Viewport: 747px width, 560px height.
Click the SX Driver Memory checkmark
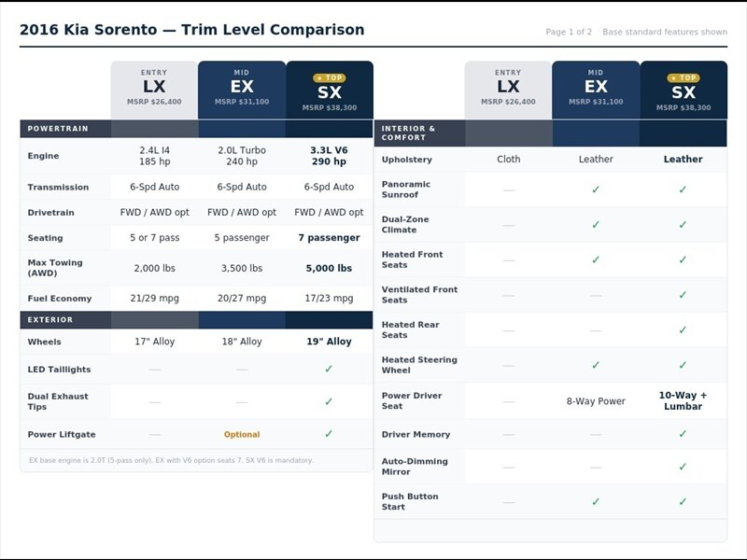pos(683,434)
